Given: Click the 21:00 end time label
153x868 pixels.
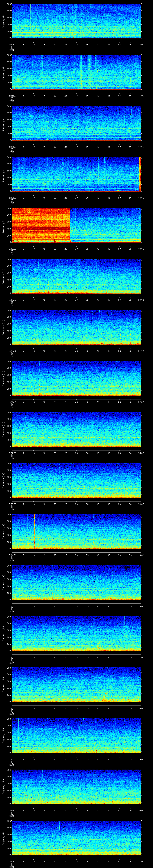Looking at the screenshot, I should (141, 351).
